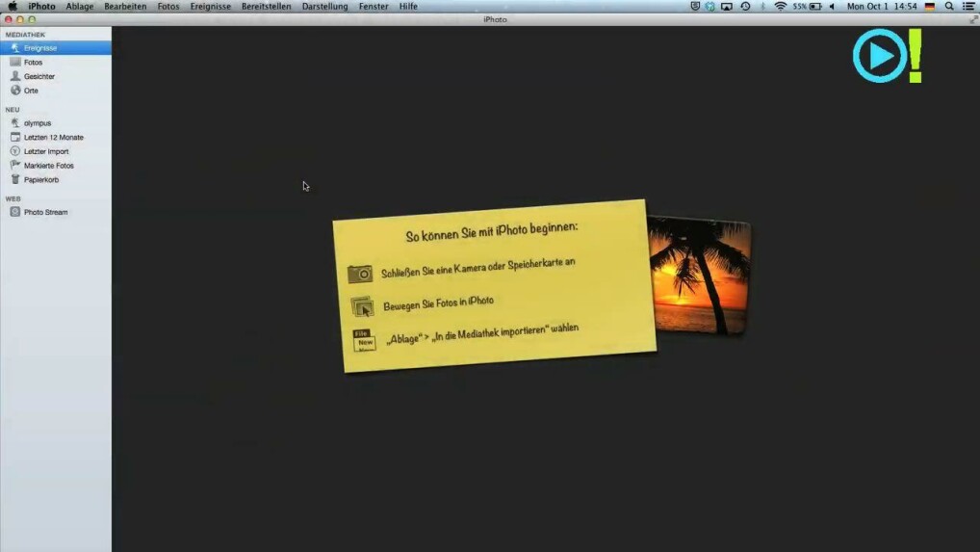Open the Ablage menu

tap(80, 7)
